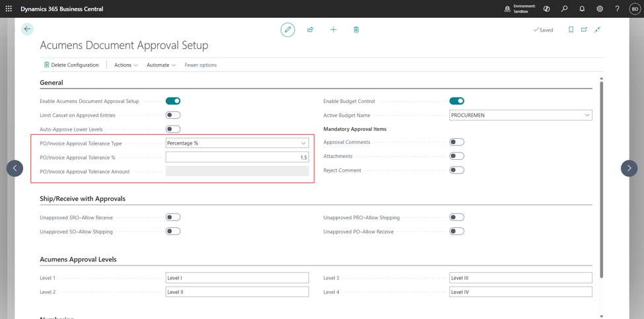Click the Mandatory Approval Items label

(x=355, y=129)
